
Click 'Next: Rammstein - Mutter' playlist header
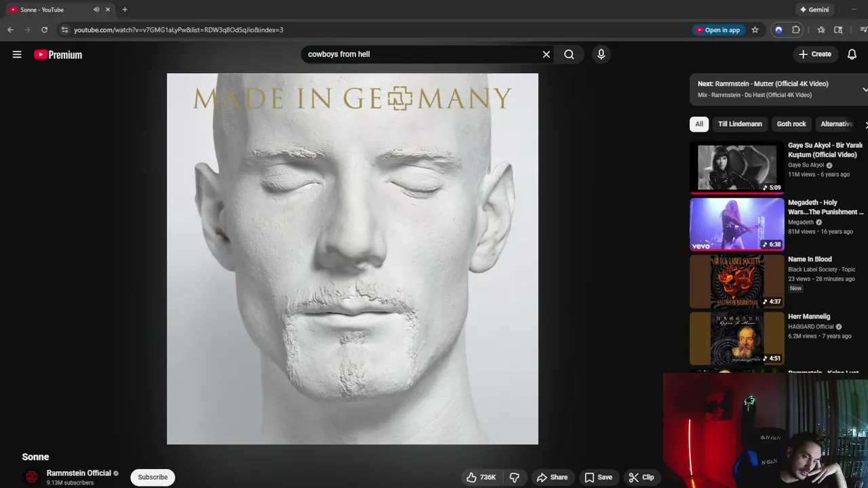tap(763, 84)
